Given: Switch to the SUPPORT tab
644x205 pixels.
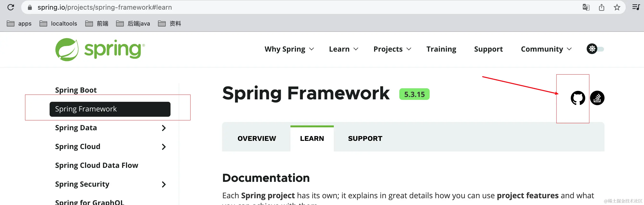Looking at the screenshot, I should [365, 138].
